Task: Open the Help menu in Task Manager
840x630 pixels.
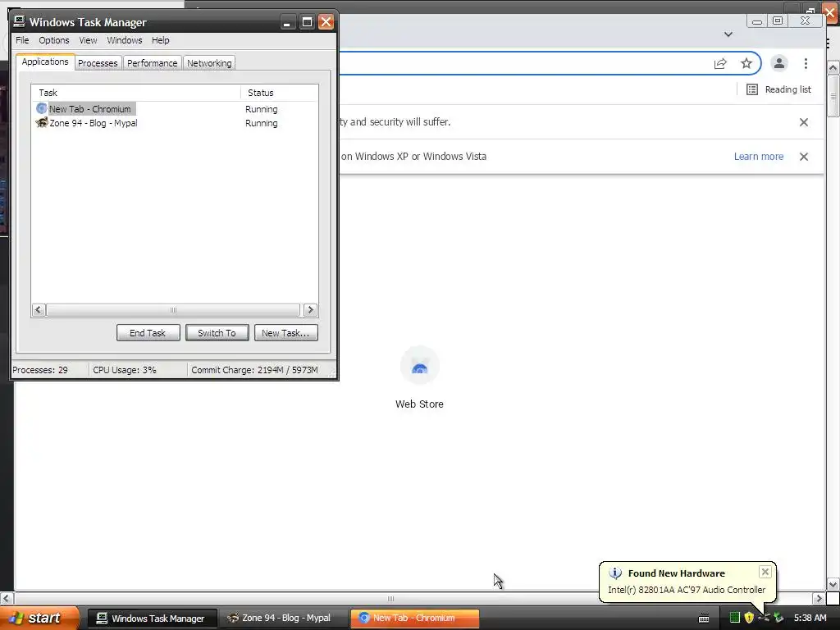Action: [160, 40]
